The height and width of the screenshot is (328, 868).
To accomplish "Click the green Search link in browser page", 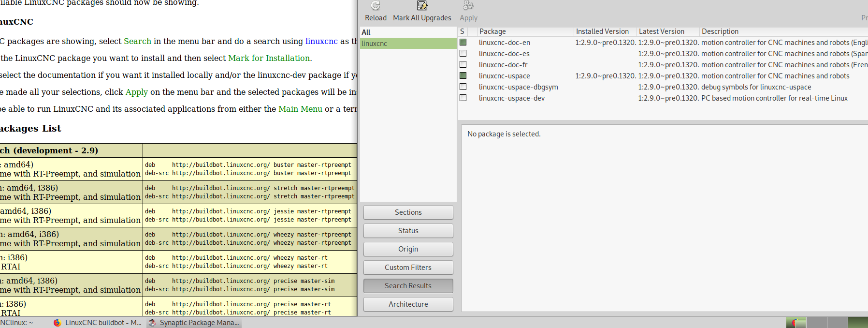I will [137, 41].
